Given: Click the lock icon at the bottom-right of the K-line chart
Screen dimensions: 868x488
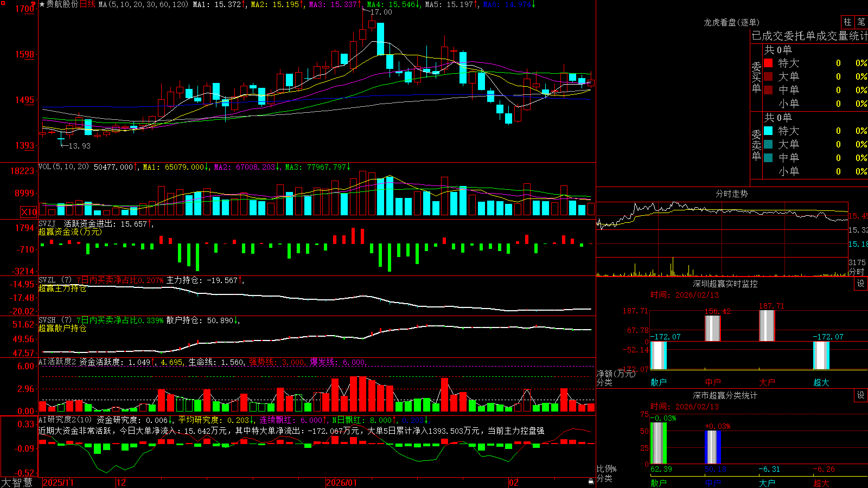Looking at the screenshot, I should (x=591, y=481).
